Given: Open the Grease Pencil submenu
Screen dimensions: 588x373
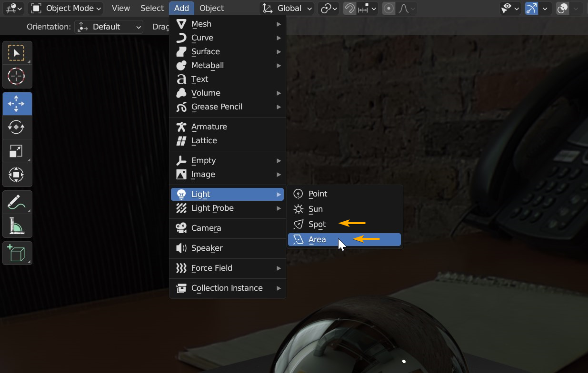Looking at the screenshot, I should 228,107.
